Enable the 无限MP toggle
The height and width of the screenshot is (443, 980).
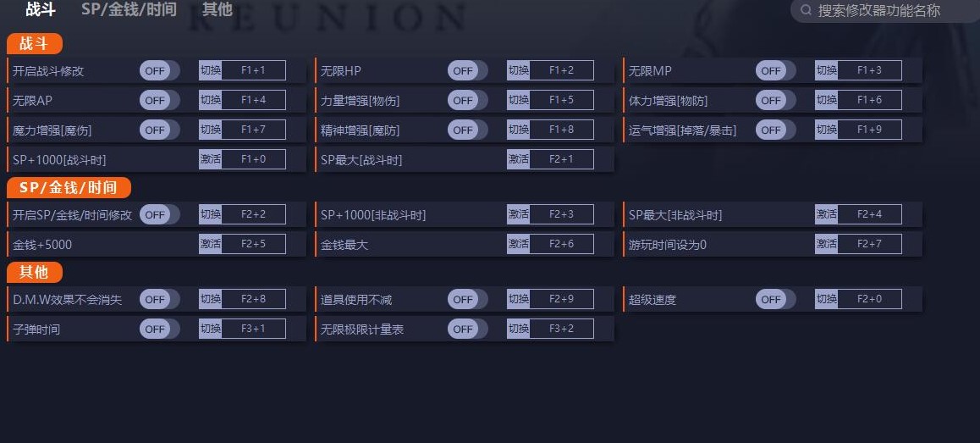[775, 71]
